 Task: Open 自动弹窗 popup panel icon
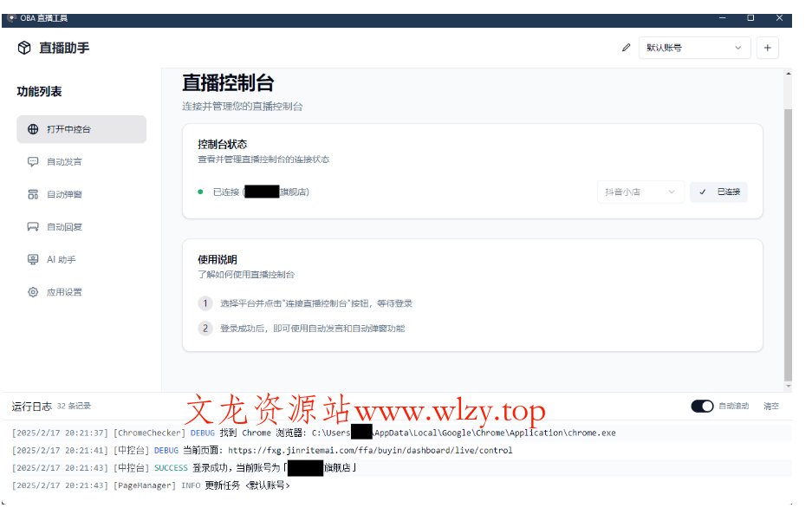tap(31, 194)
